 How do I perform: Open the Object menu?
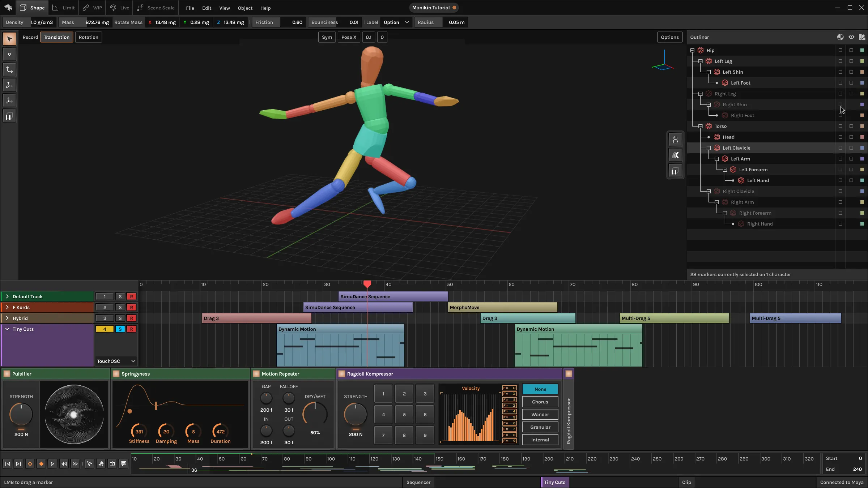pyautogui.click(x=245, y=8)
